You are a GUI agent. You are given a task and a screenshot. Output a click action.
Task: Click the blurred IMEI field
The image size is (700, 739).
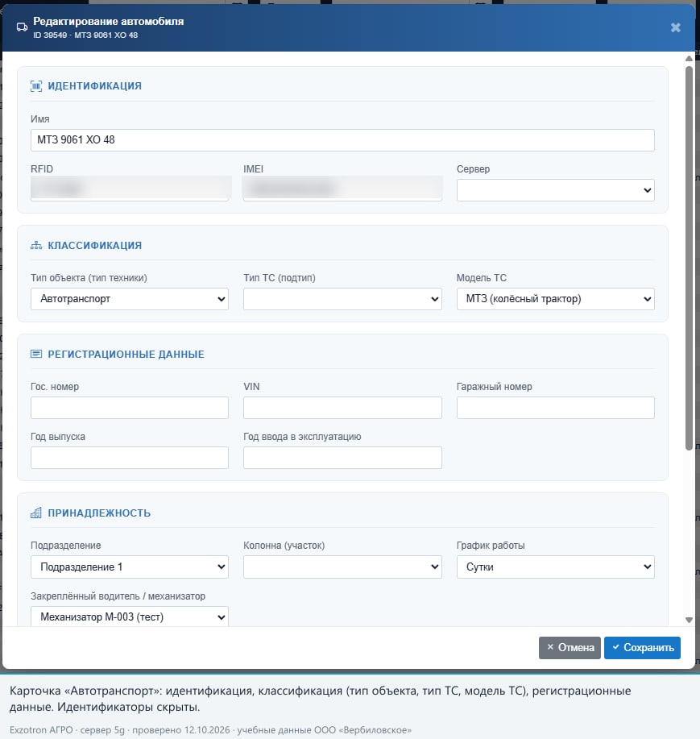pyautogui.click(x=342, y=189)
